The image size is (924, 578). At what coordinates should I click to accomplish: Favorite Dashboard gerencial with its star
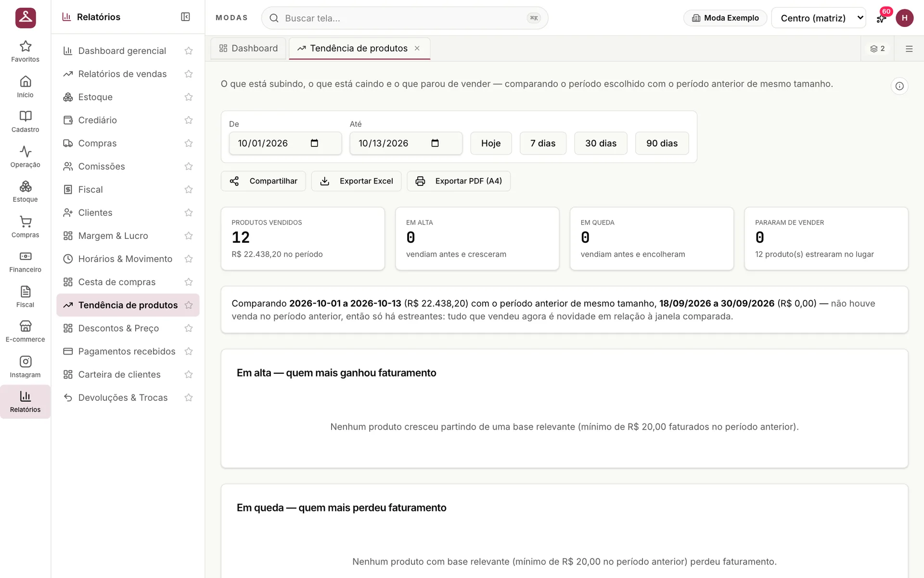189,51
